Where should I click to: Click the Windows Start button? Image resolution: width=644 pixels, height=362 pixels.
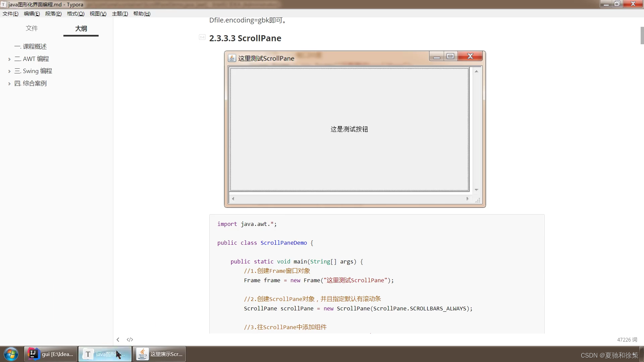[x=11, y=354]
